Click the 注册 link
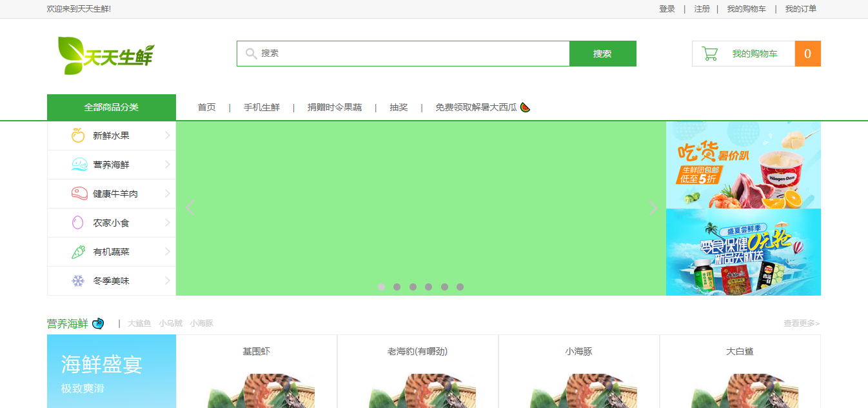 click(702, 9)
